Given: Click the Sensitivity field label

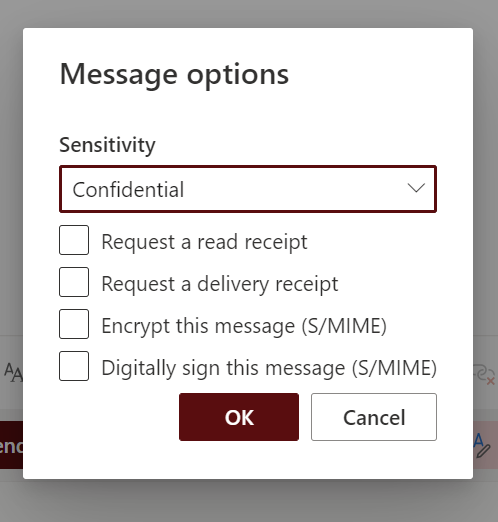Looking at the screenshot, I should click(x=107, y=145).
